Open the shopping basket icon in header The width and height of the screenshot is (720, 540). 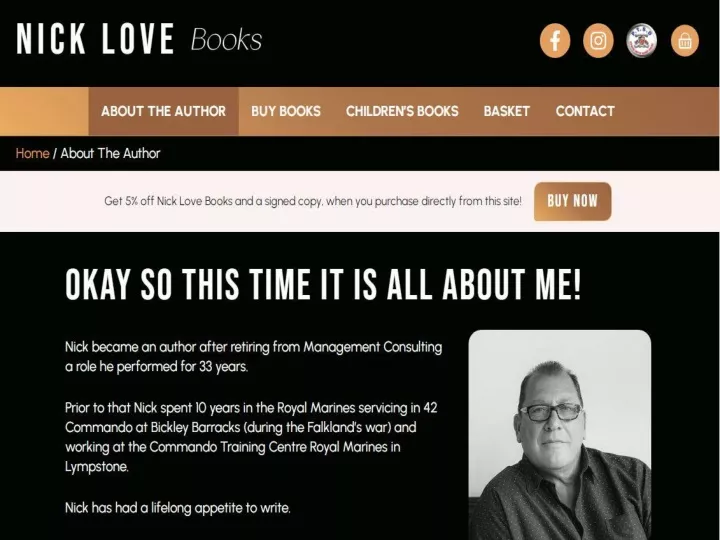click(x=685, y=40)
